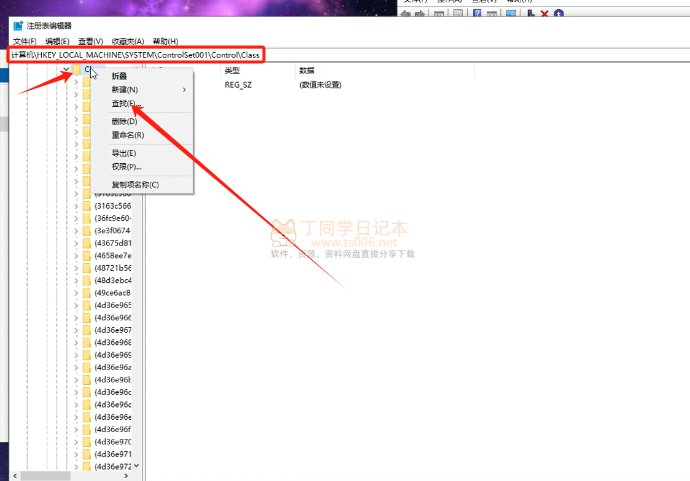Expand the {4d36e972 key chevron
This screenshot has height=481, width=690.
coord(76,466)
